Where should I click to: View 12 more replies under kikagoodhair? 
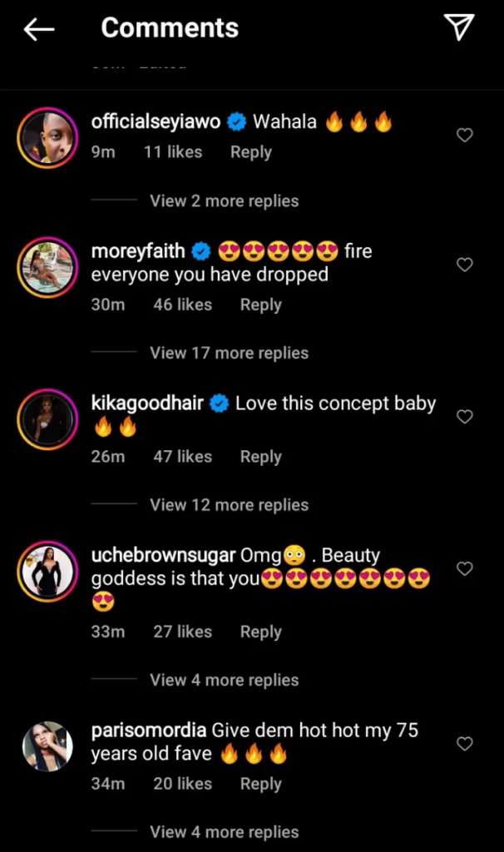[x=229, y=505]
